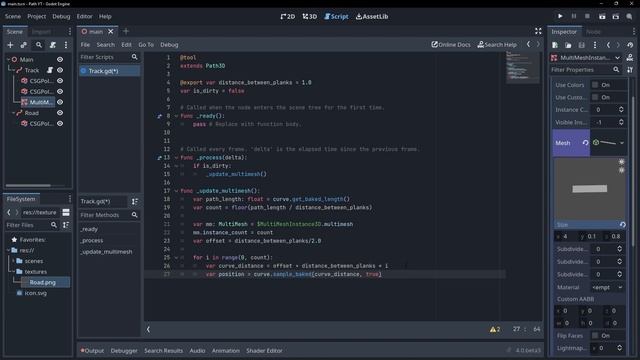The image size is (640, 360).
Task: Enable the Flip Faces checkbox
Action: coord(595,336)
